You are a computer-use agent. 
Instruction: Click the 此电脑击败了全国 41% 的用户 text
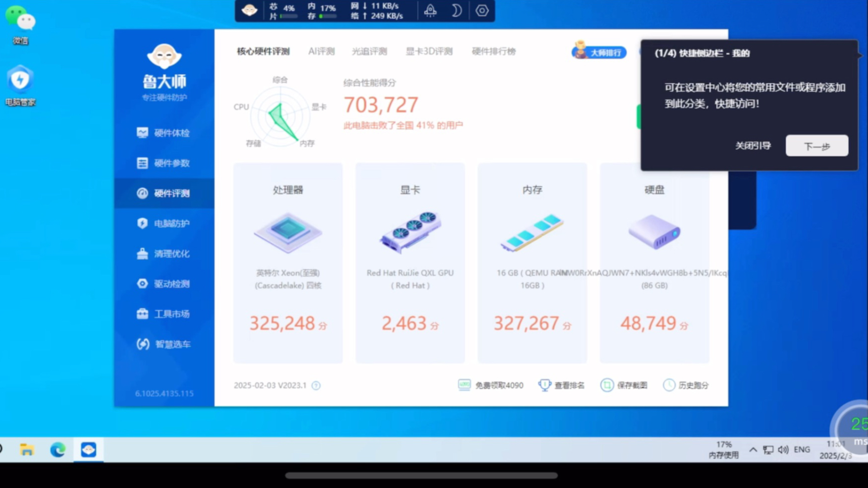[403, 125]
